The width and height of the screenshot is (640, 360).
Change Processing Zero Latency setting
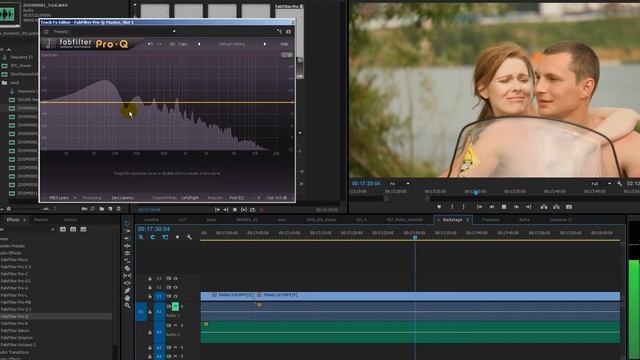[x=122, y=198]
